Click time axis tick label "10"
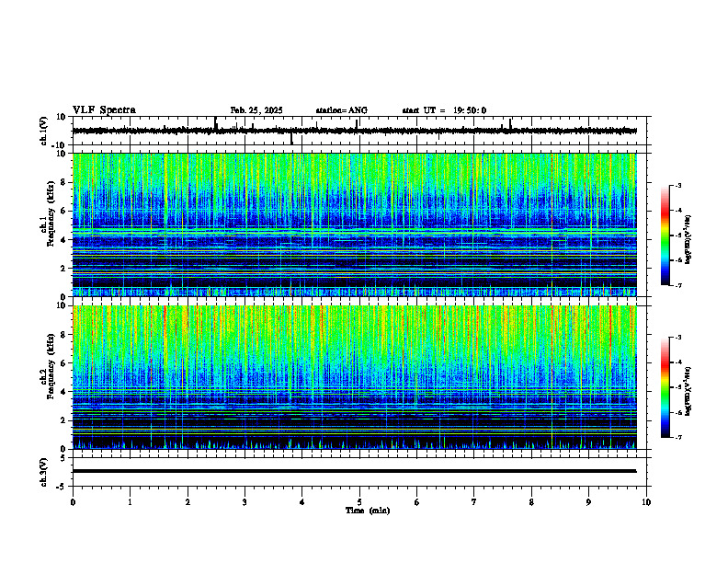 tap(646, 502)
